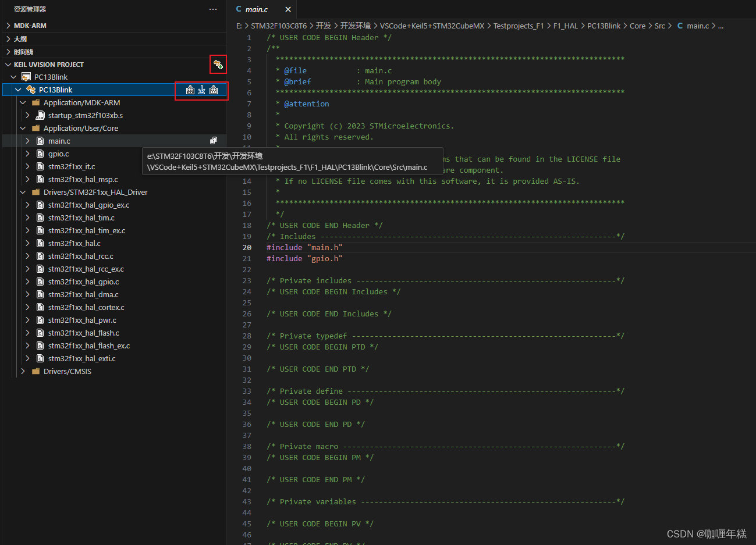756x545 pixels.
Task: Collapse the Application/MDK-ARM group
Action: click(x=23, y=102)
